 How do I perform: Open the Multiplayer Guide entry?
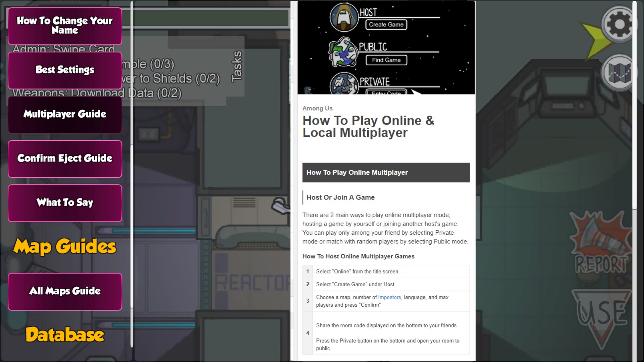[65, 114]
